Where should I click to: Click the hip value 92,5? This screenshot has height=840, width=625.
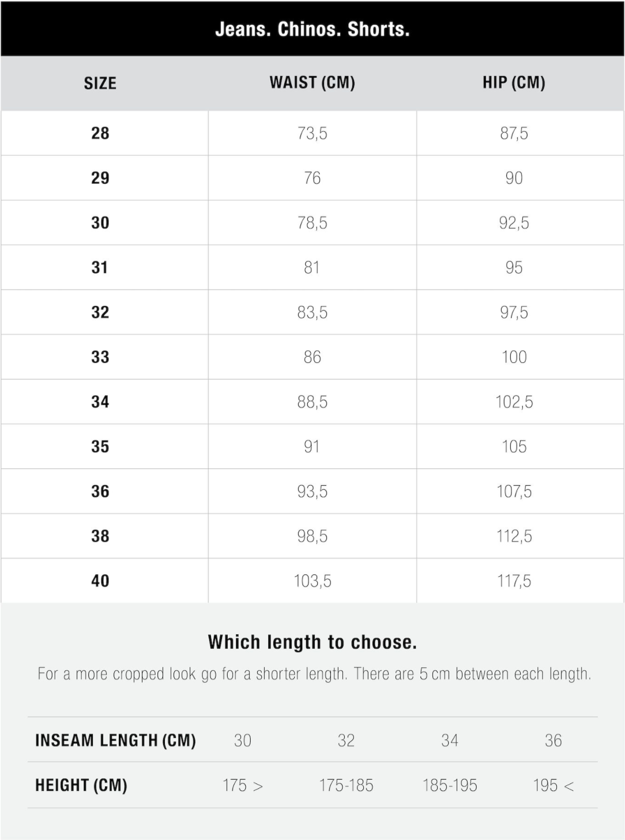[514, 223]
